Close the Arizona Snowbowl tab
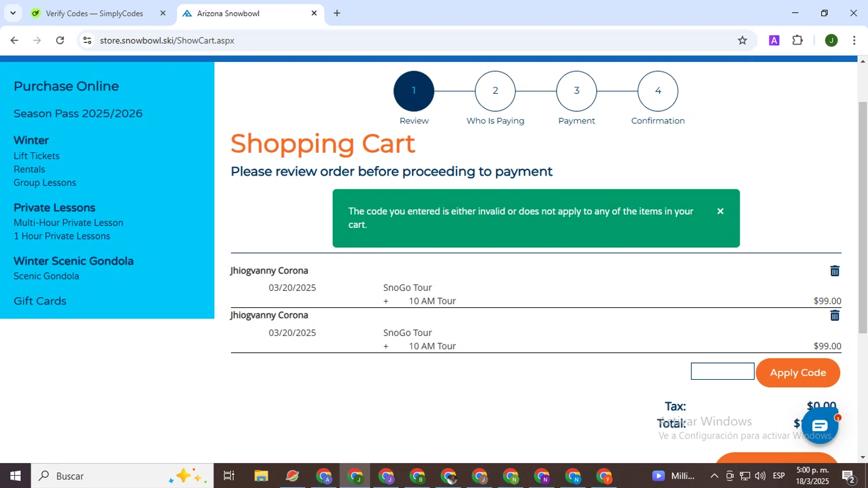 [314, 13]
